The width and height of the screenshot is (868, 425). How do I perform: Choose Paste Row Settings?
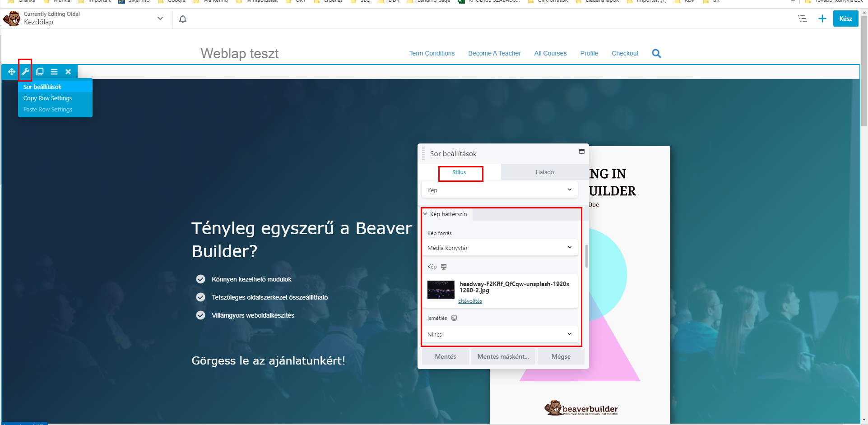[x=48, y=109]
